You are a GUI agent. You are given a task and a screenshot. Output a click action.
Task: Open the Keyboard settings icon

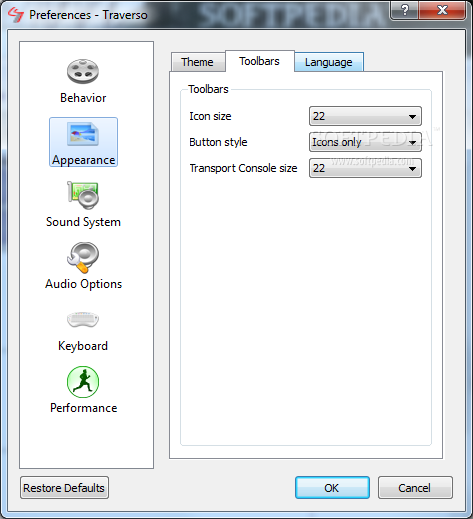tap(83, 319)
